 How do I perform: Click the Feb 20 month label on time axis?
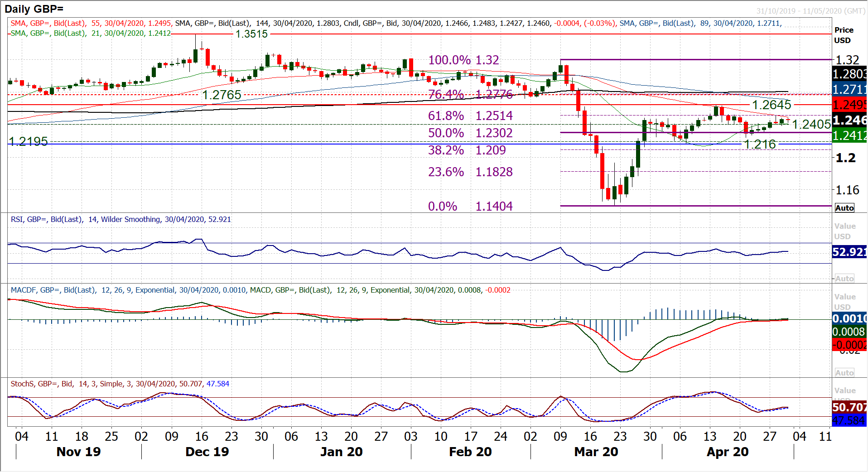(x=470, y=452)
